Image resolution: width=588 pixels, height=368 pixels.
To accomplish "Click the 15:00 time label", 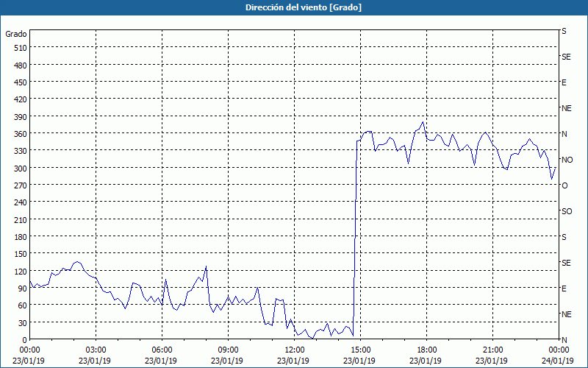I will pyautogui.click(x=359, y=350).
